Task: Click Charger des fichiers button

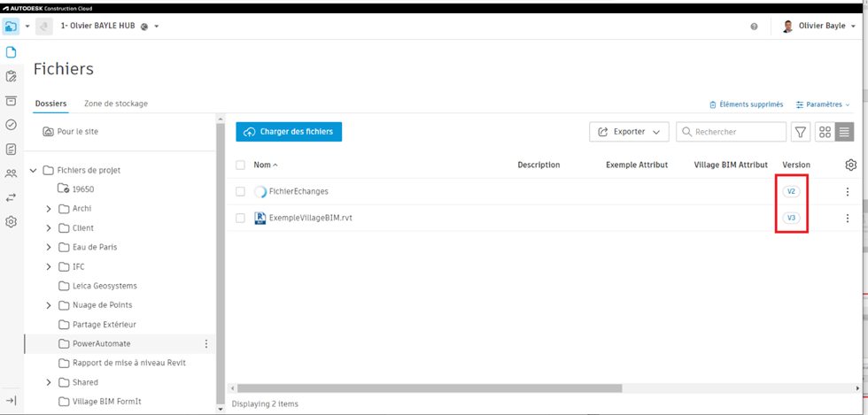Action: tap(289, 132)
